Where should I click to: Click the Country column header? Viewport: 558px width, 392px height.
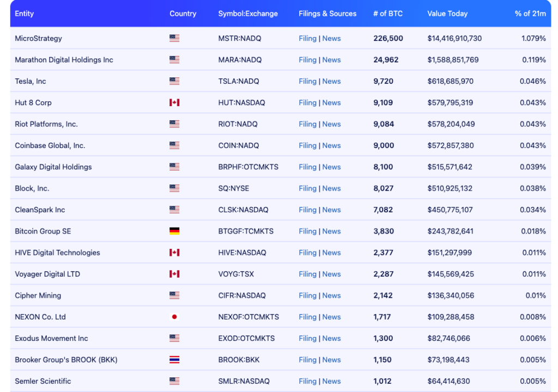tap(183, 14)
